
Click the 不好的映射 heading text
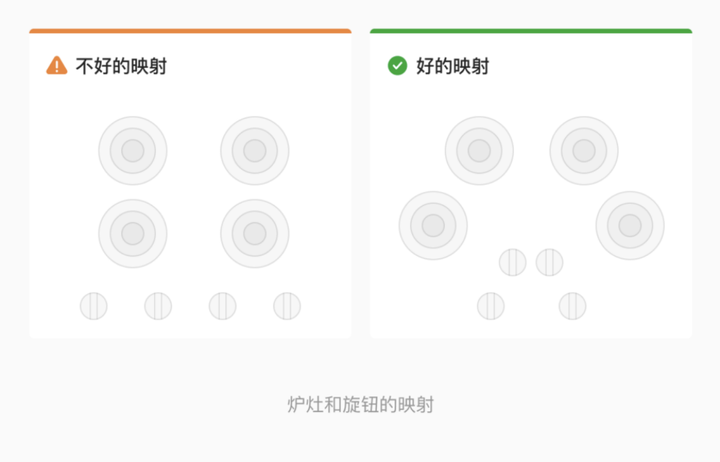(x=121, y=67)
